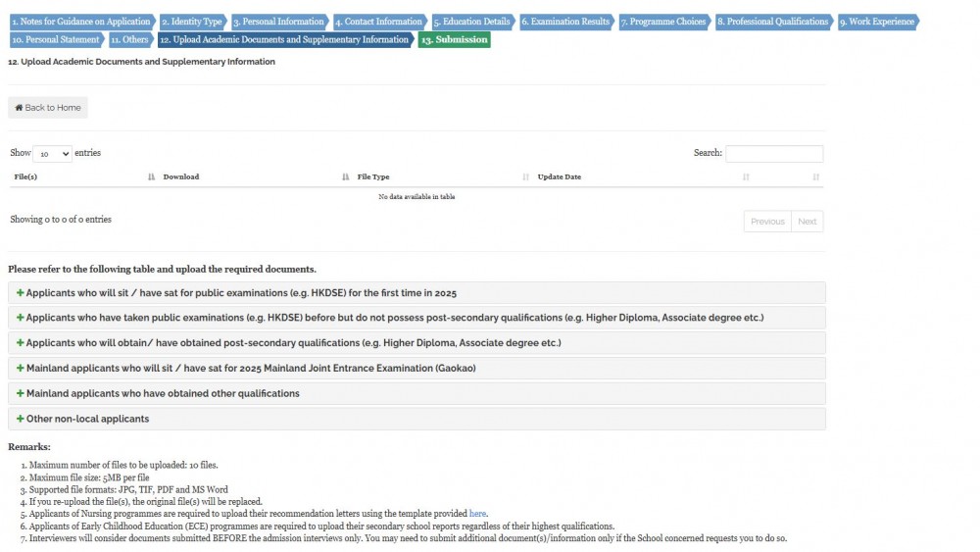
Task: Click plus icon for Other non-local applicants
Action: [x=20, y=419]
